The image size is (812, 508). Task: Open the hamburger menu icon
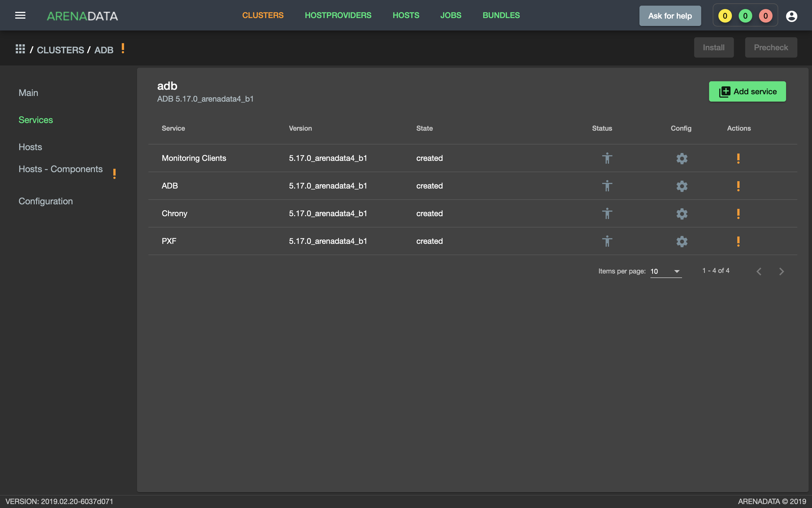20,16
